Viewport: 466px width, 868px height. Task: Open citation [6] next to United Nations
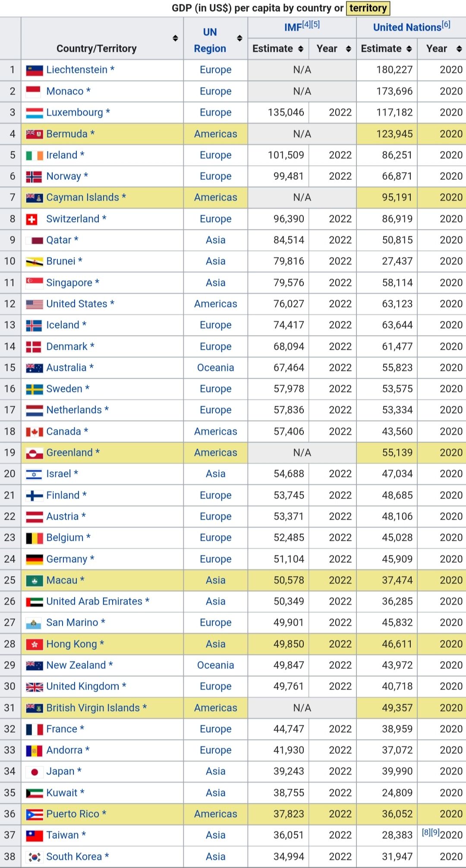pyautogui.click(x=446, y=25)
